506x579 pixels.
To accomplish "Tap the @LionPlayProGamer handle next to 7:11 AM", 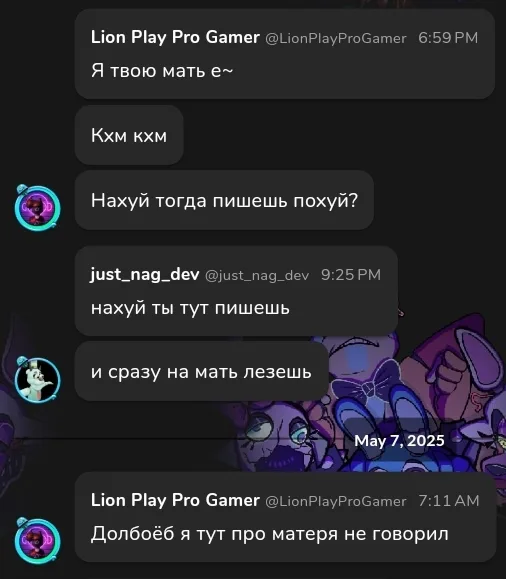I will point(336,501).
